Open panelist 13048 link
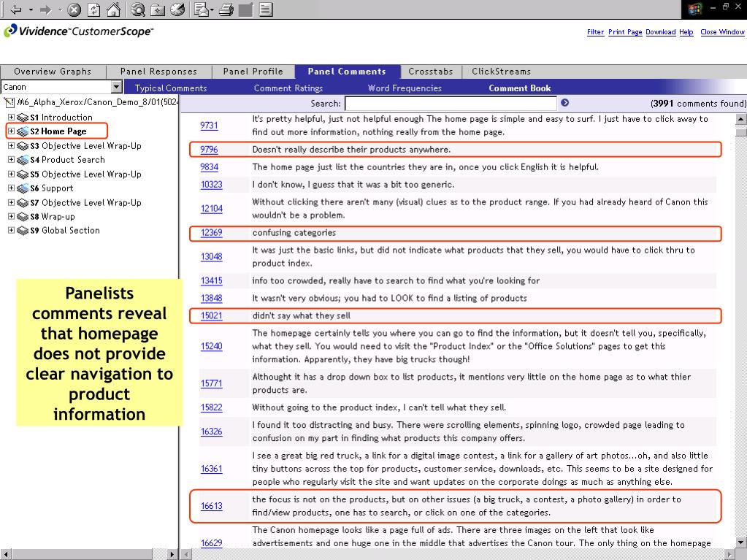This screenshot has height=560, width=747. click(212, 257)
